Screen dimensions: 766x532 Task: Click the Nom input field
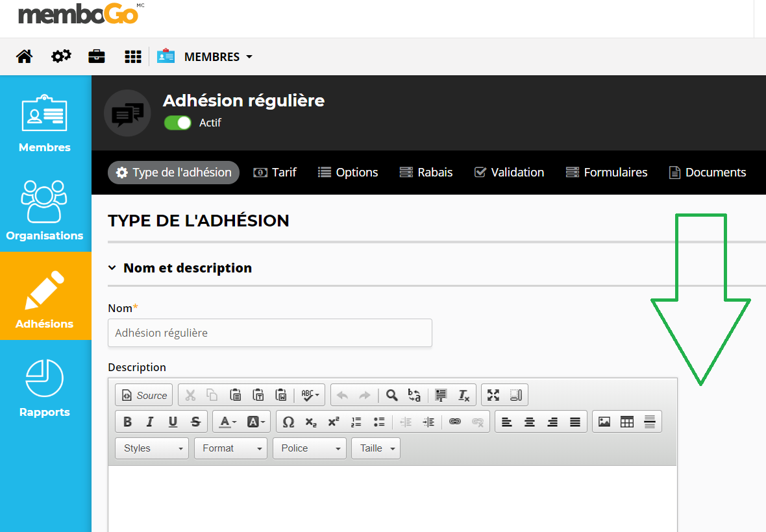point(269,333)
